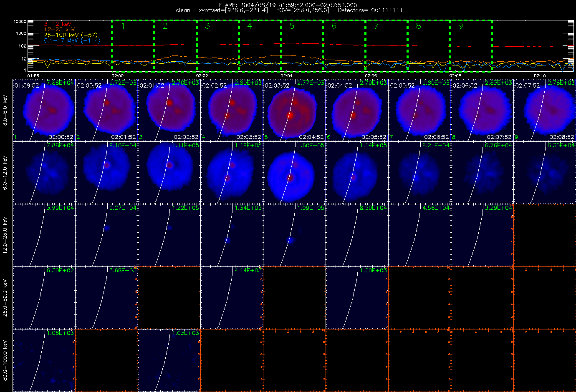Screen dimensions: 576x392
Task: Click the '3.29E+04' peak value
Action: (498, 208)
